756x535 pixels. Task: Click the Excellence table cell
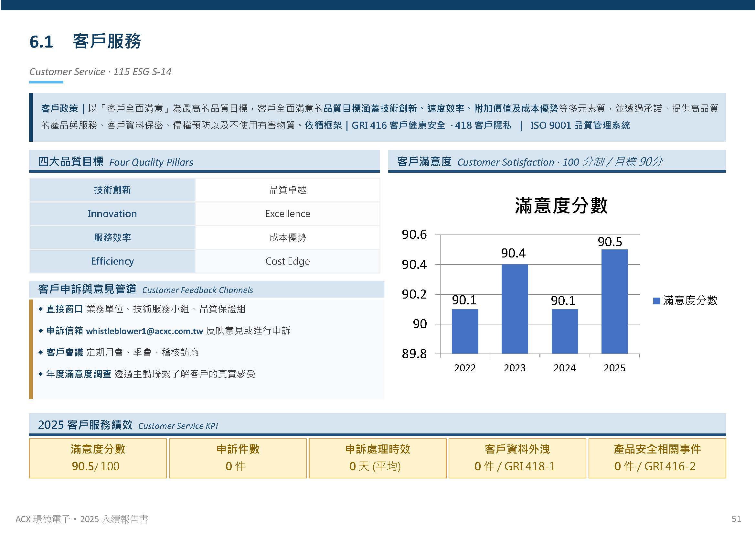click(x=288, y=213)
